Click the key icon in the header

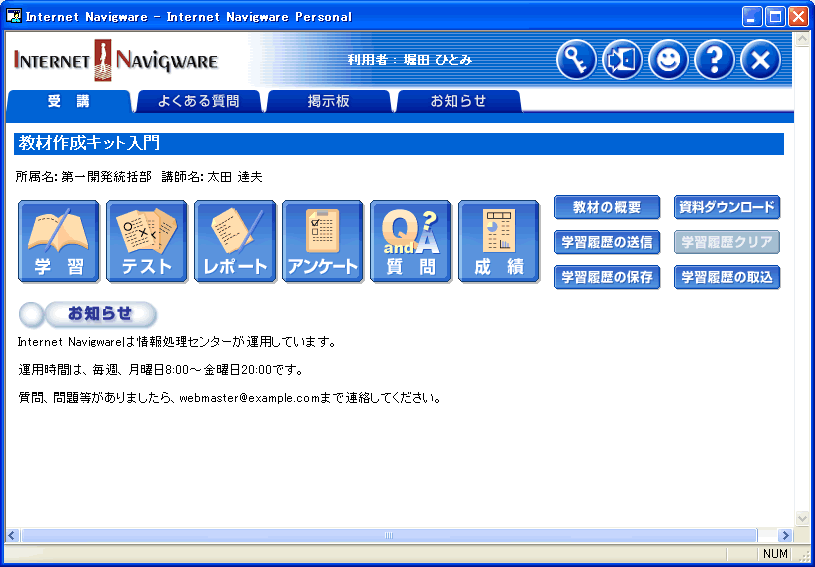click(x=576, y=60)
